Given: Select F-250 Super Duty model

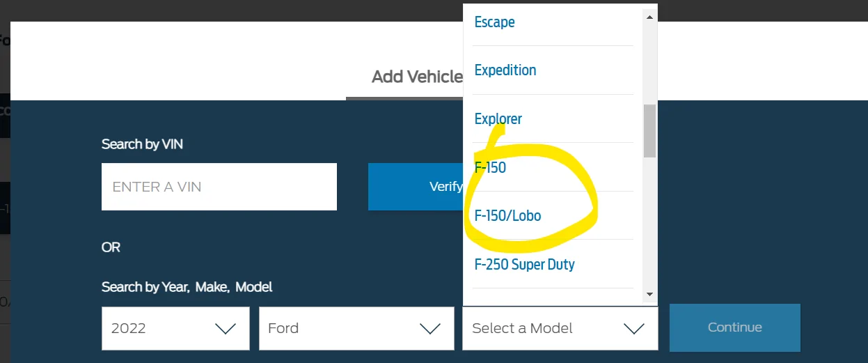Looking at the screenshot, I should click(x=525, y=265).
